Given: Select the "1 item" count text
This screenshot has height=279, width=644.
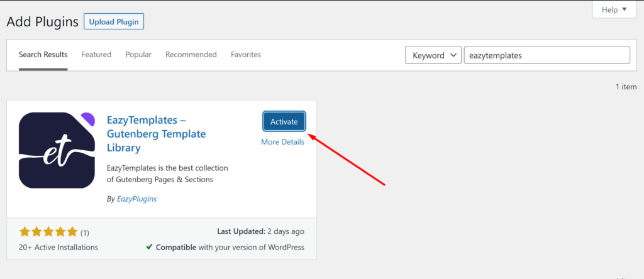Looking at the screenshot, I should pyautogui.click(x=626, y=87).
